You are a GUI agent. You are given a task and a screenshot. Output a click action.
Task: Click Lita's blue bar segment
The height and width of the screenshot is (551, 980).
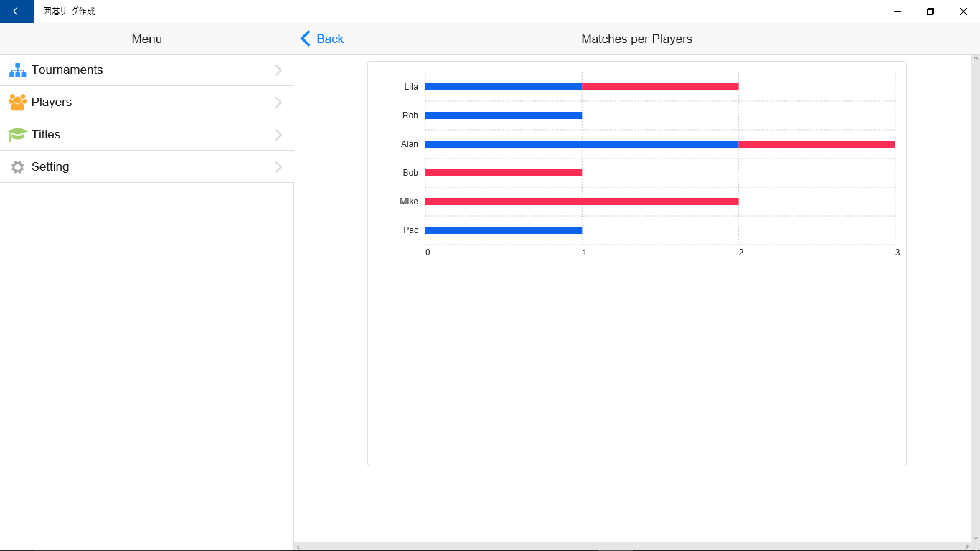point(503,87)
